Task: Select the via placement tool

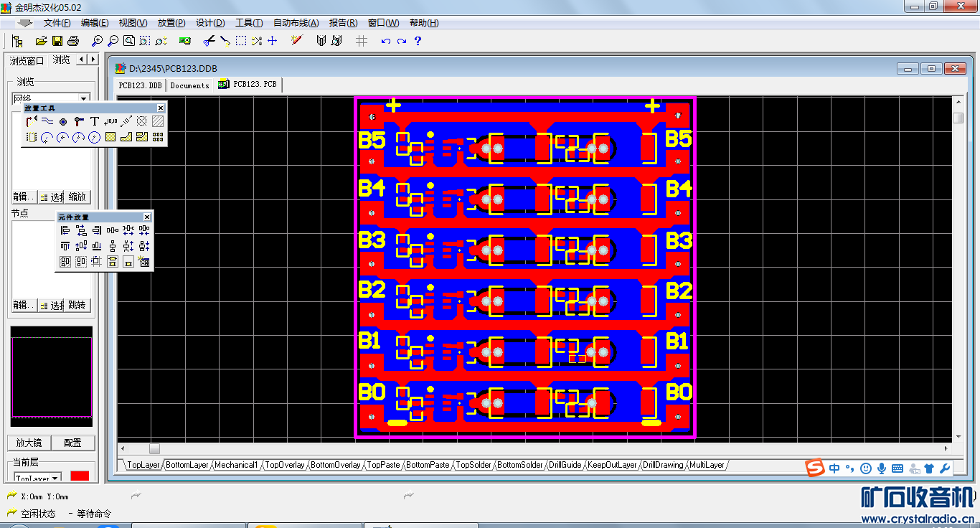Action: [78, 121]
